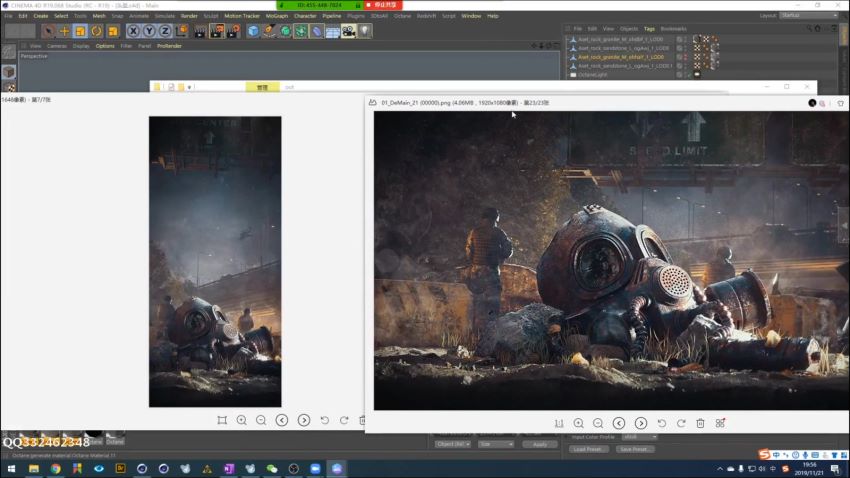The width and height of the screenshot is (850, 478).
Task: Go to next image in right viewer
Action: coord(641,423)
